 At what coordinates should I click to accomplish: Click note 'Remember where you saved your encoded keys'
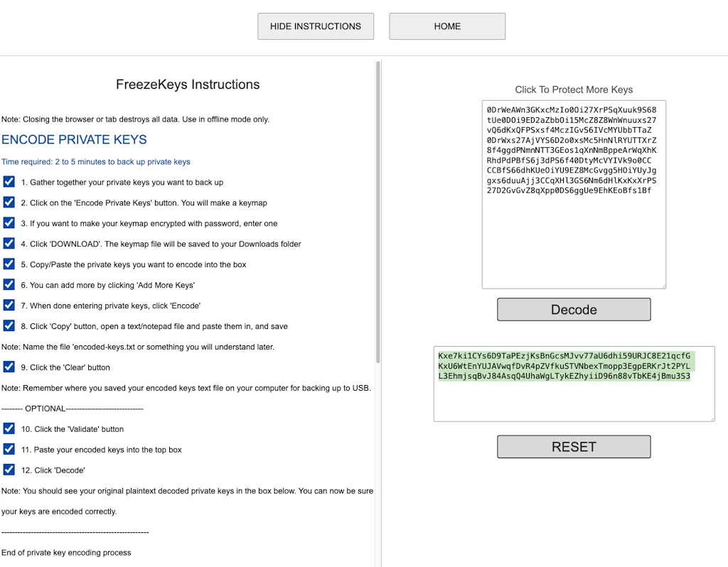tap(186, 388)
